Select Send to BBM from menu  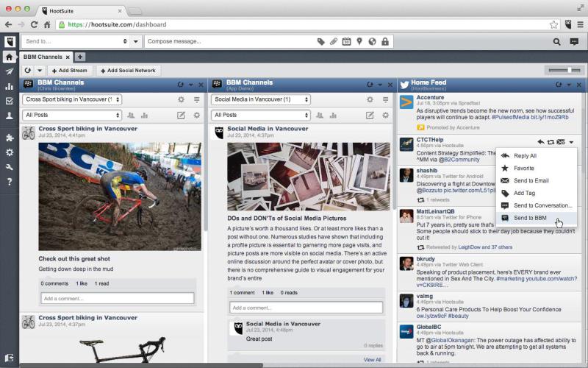pyautogui.click(x=529, y=219)
